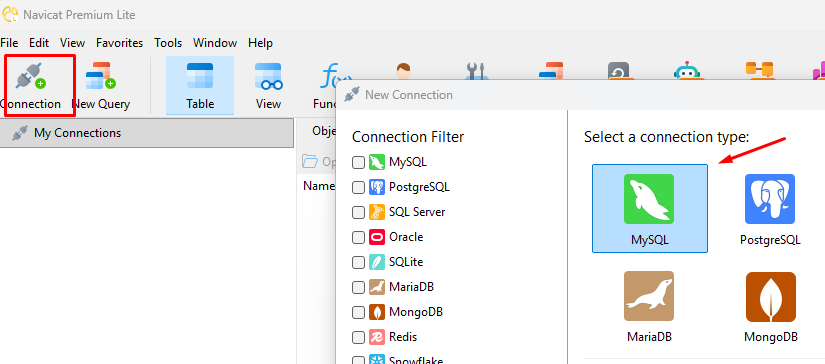825x364 pixels.
Task: Select the View toolbar button with glasses icon
Action: pyautogui.click(x=268, y=86)
